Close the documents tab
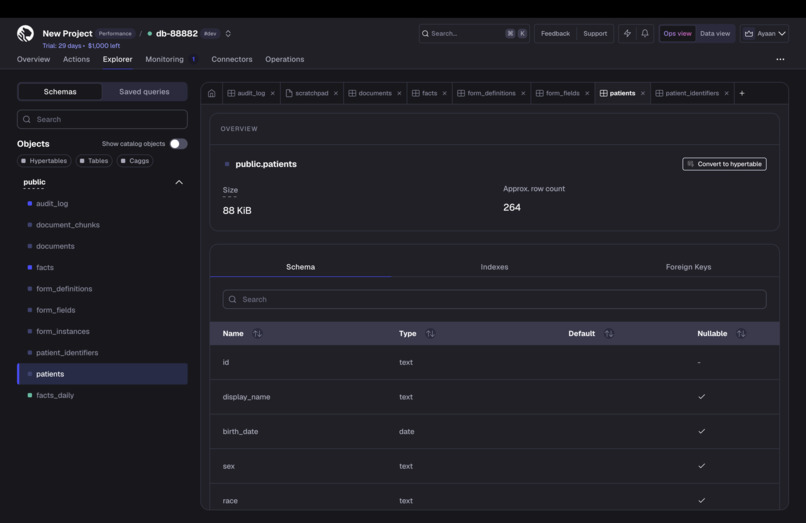806x523 pixels. tap(399, 93)
